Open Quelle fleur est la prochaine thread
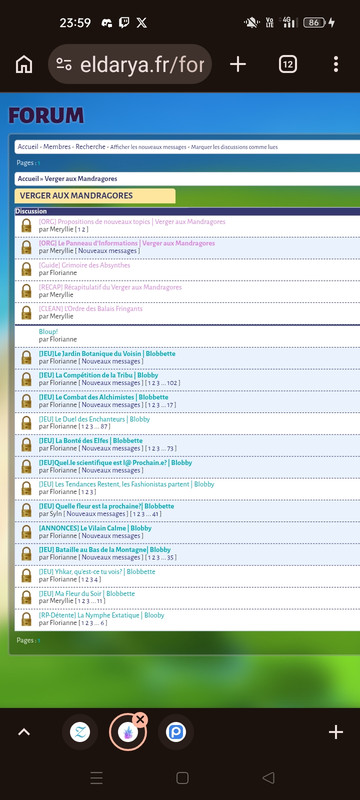 (107, 506)
